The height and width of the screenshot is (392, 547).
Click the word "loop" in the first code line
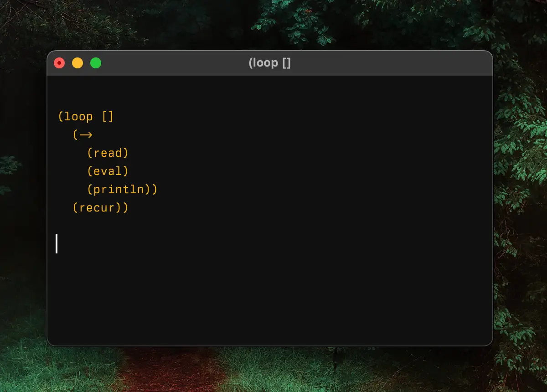click(78, 117)
